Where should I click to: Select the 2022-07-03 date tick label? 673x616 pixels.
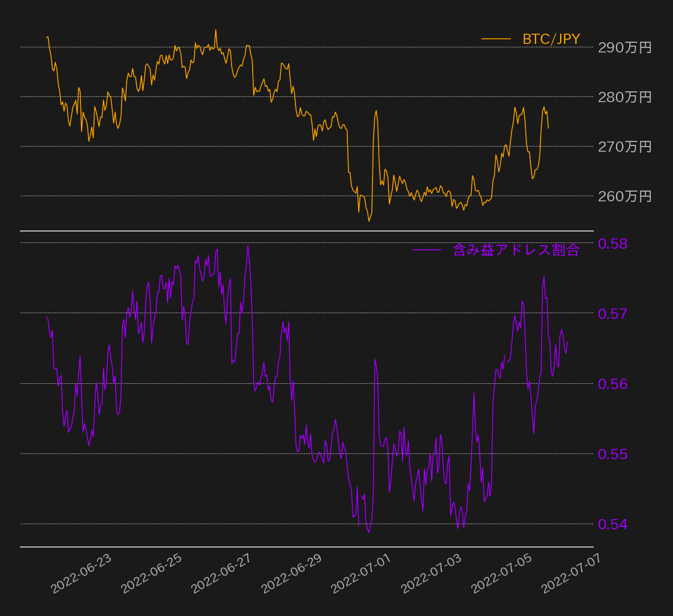tap(432, 573)
